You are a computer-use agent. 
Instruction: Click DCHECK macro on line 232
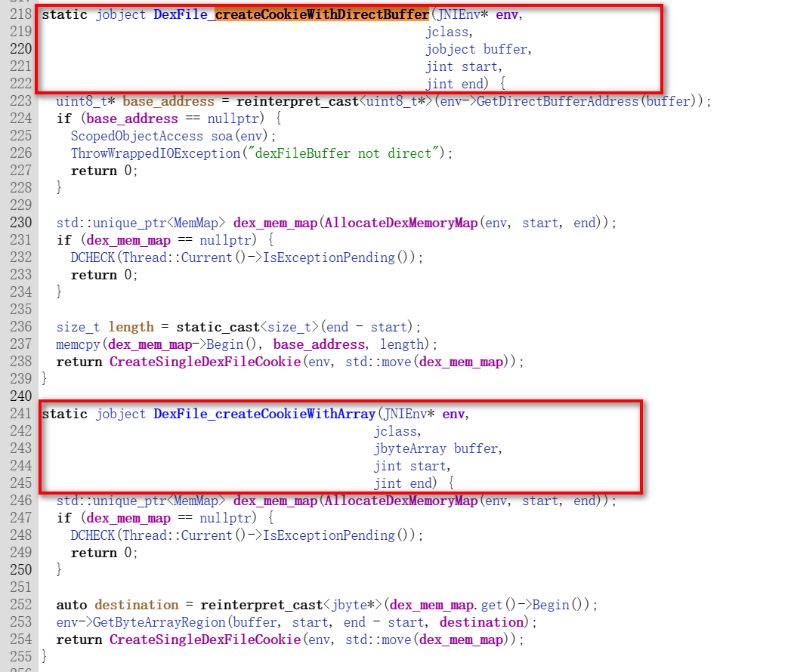93,257
